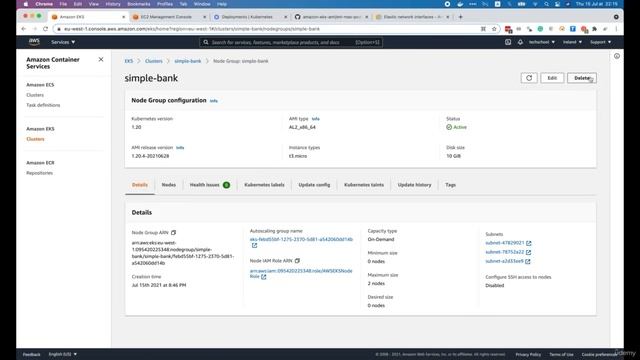Copy the Node IAM Role ARN
This screenshot has height=360, width=640.
click(297, 261)
